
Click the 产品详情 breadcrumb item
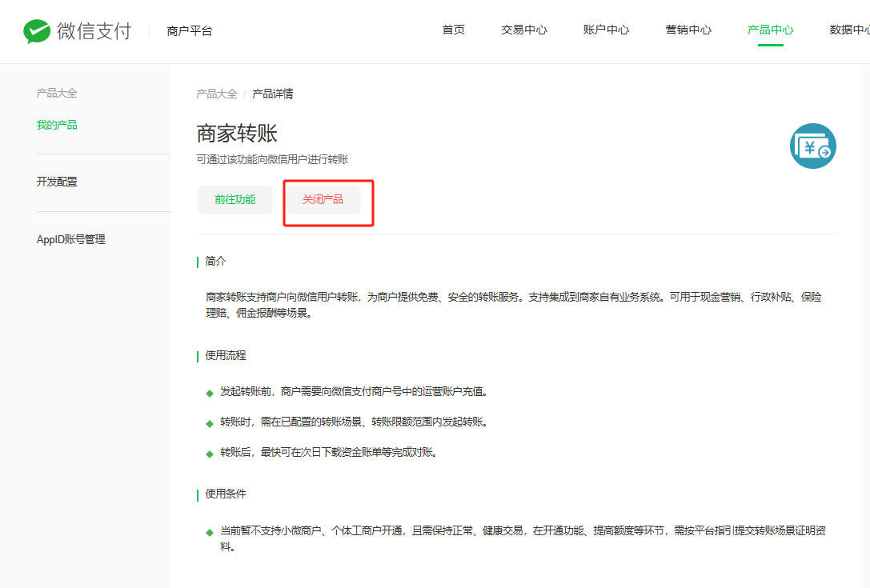[x=272, y=94]
